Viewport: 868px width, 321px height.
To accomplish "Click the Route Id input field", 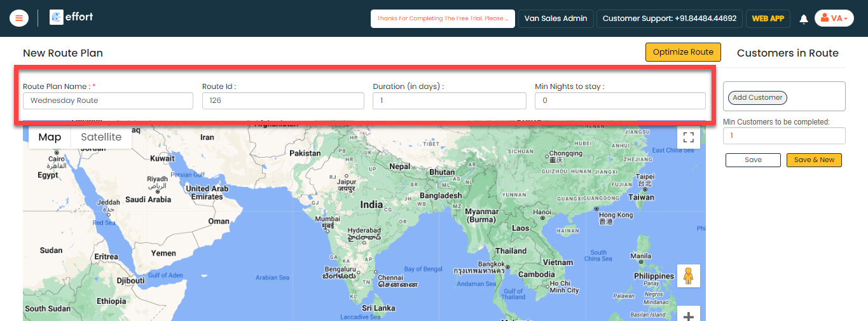I will (283, 100).
